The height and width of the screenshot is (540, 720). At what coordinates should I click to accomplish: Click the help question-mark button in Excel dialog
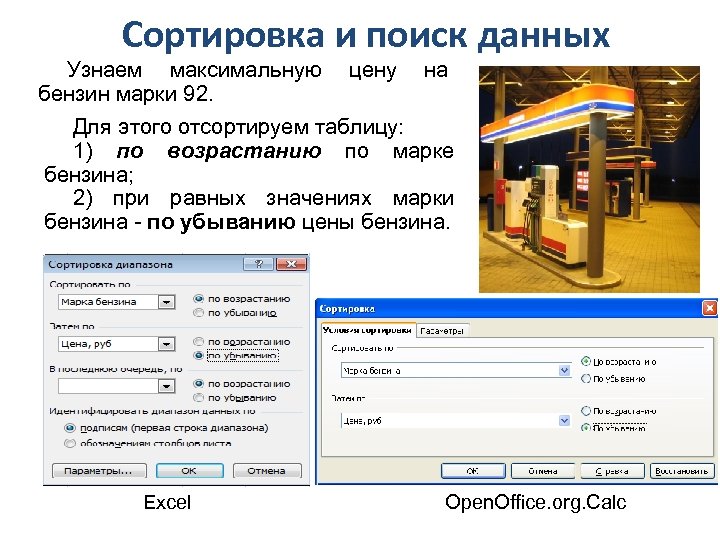[259, 264]
